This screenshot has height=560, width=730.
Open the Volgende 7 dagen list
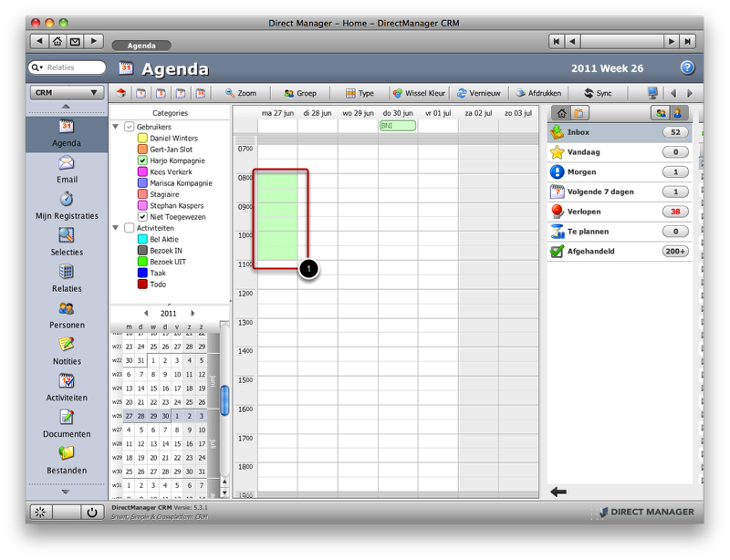pos(620,192)
